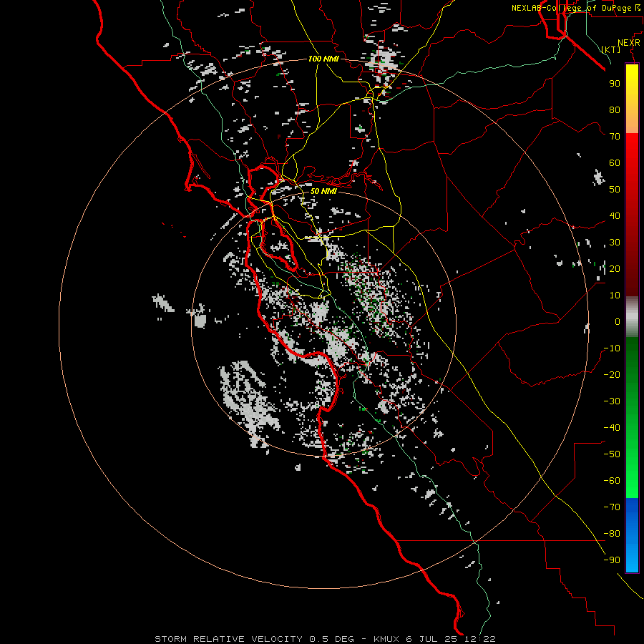Click the [KT] units label

tap(610, 49)
